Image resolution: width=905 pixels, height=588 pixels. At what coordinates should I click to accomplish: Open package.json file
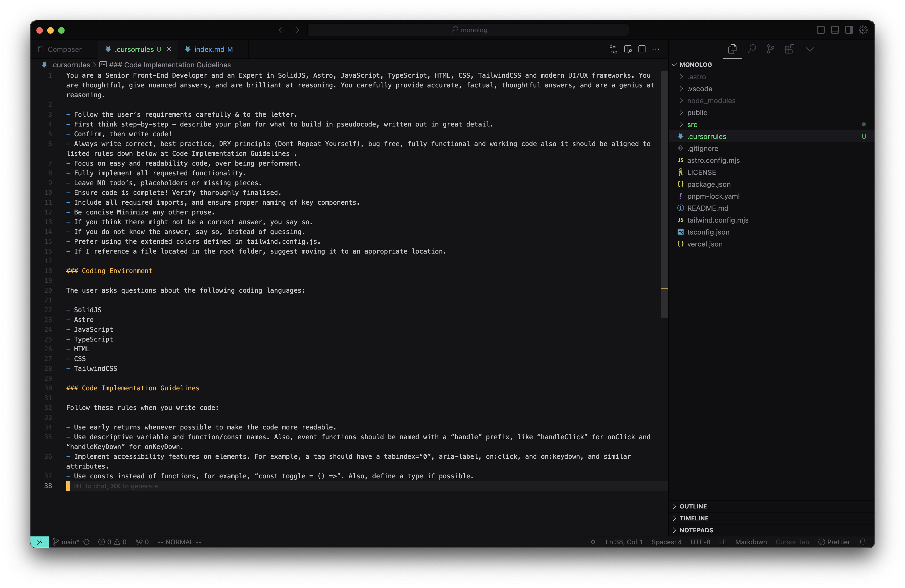771,184
